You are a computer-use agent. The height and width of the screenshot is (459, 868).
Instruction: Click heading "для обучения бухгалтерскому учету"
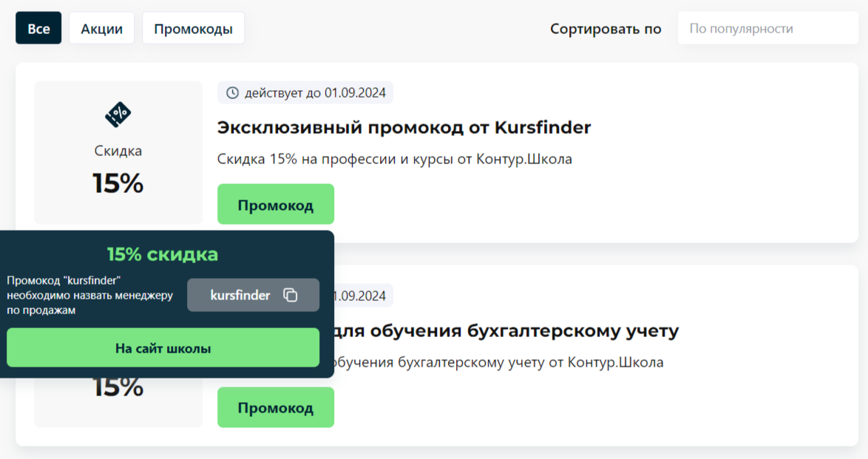point(506,330)
